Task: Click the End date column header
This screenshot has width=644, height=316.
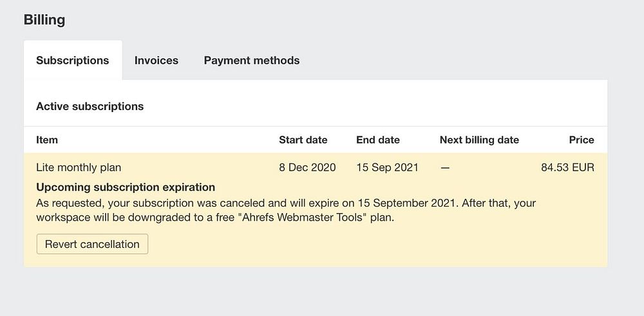Action: (x=378, y=140)
